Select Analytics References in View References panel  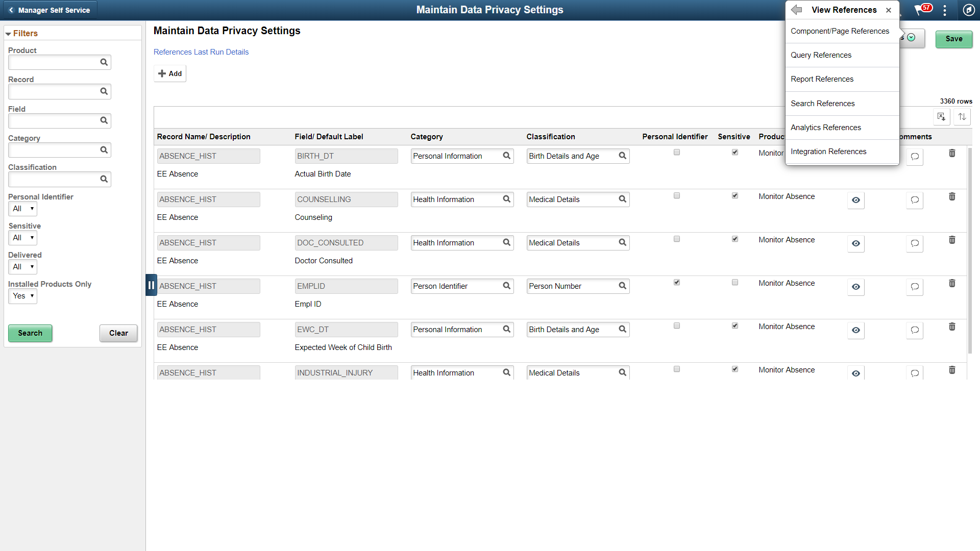tap(826, 127)
